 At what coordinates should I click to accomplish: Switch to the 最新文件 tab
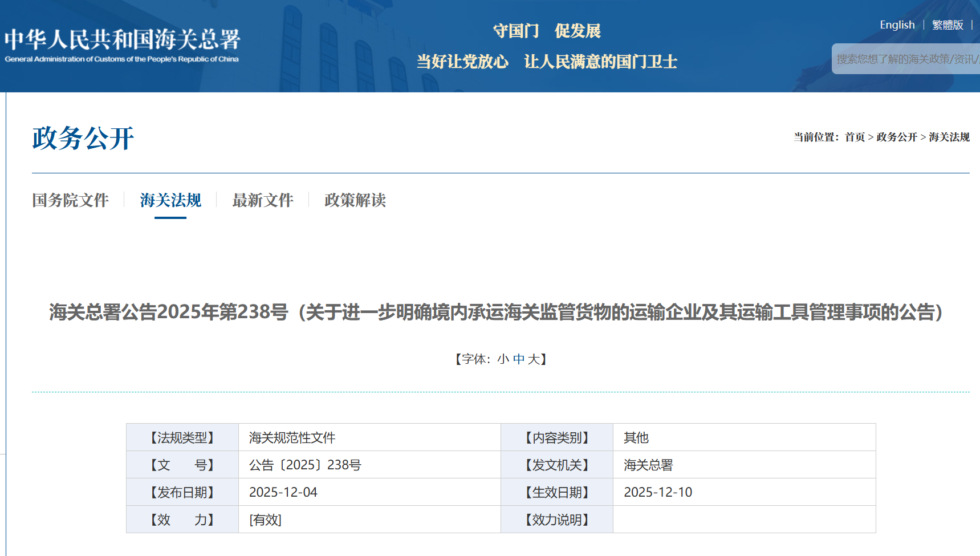tap(263, 200)
